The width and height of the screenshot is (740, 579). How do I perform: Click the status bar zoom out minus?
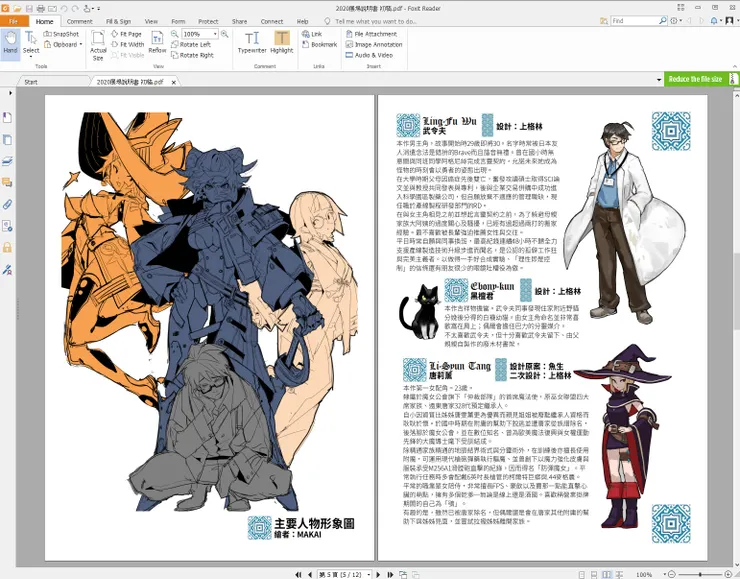[x=671, y=574]
